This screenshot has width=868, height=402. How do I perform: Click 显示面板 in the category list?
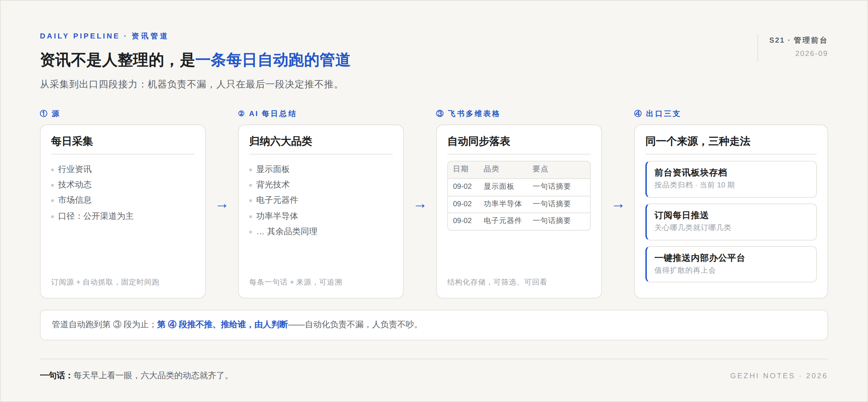click(273, 169)
